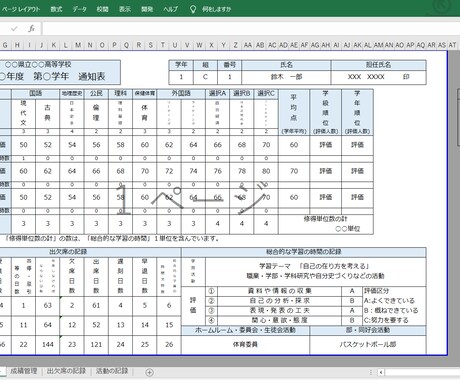This screenshot has height=380, width=460.
Task: Open the ページレイアウト ribbon tab
Action: [20, 9]
